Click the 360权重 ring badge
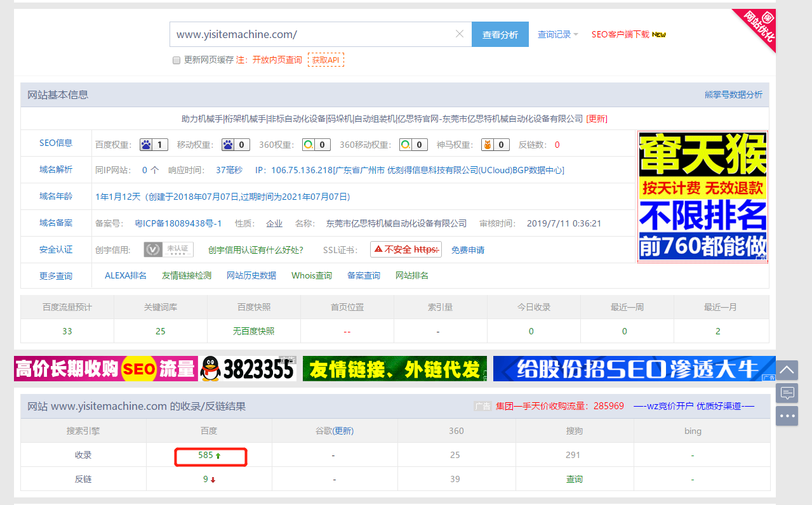The image size is (812, 505). click(316, 145)
